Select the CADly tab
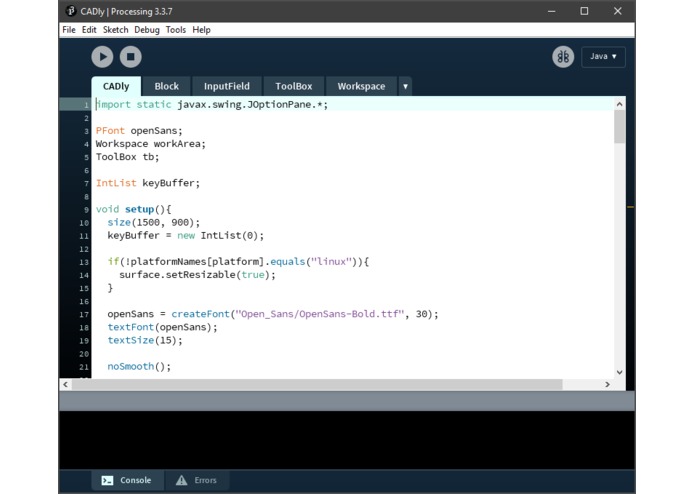 116,86
